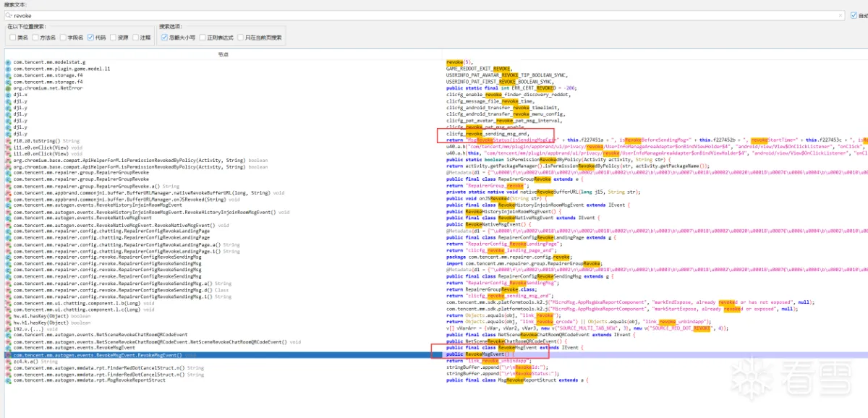This screenshot has height=418, width=868.
Task: Click green icon beside org.chromium.net.NetError
Action: (8, 88)
